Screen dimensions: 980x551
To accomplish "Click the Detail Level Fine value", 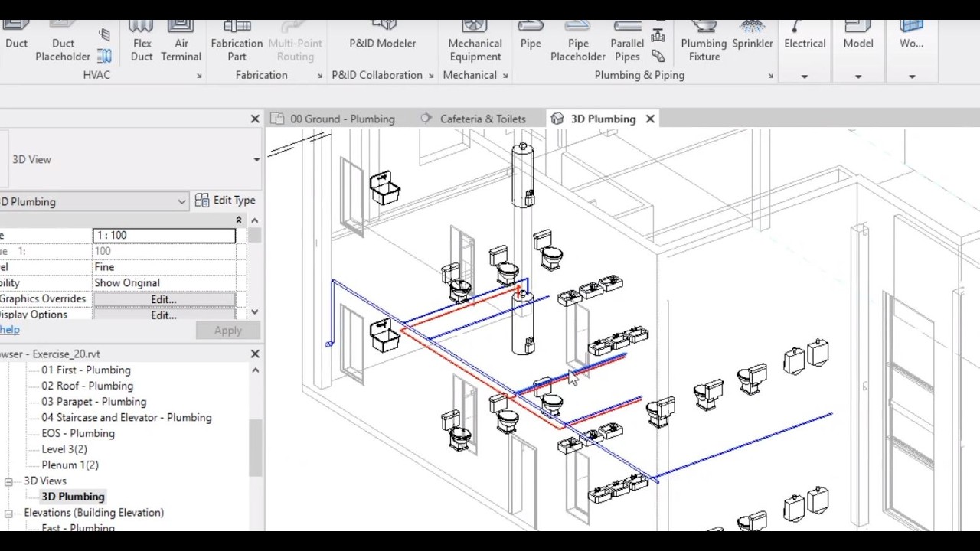I will [164, 267].
